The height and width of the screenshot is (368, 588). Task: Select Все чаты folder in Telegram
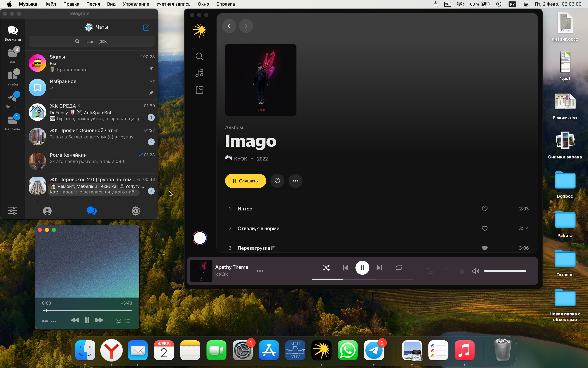[13, 33]
